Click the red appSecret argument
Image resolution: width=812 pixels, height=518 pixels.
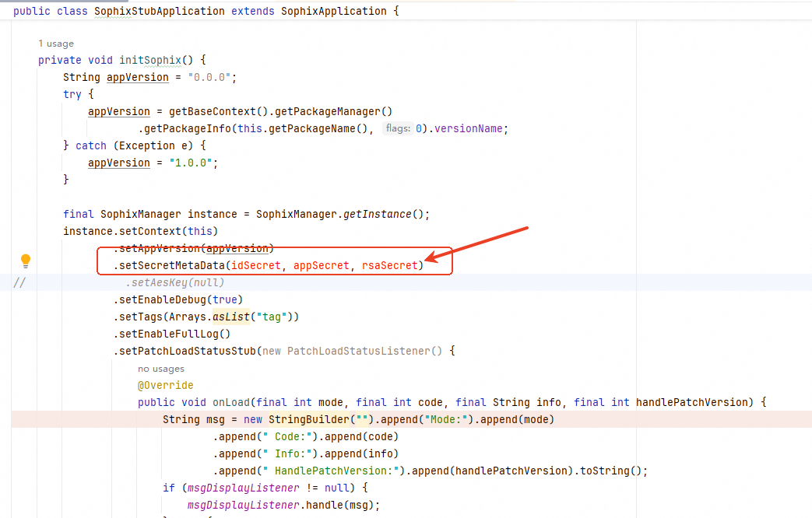click(321, 265)
